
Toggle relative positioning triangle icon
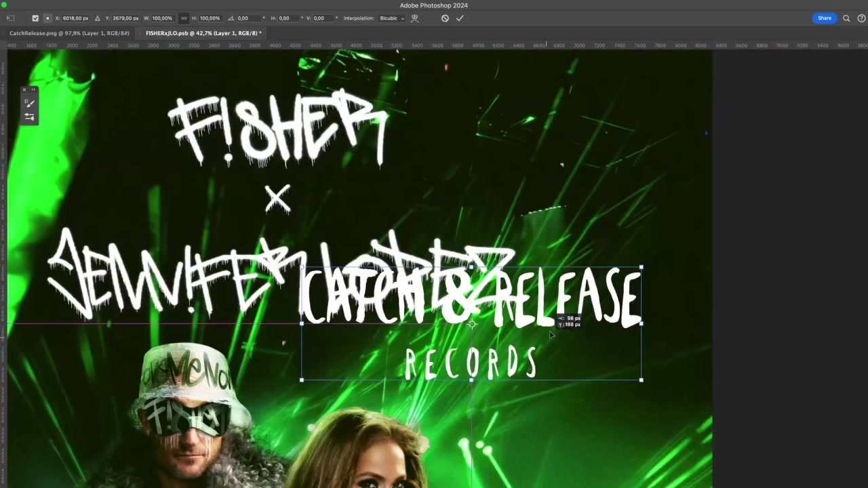pyautogui.click(x=97, y=18)
